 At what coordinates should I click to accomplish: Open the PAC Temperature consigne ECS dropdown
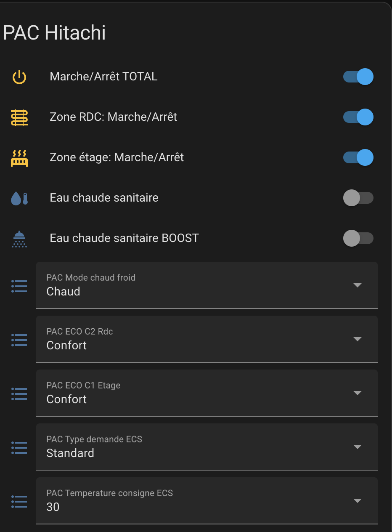coord(207,501)
